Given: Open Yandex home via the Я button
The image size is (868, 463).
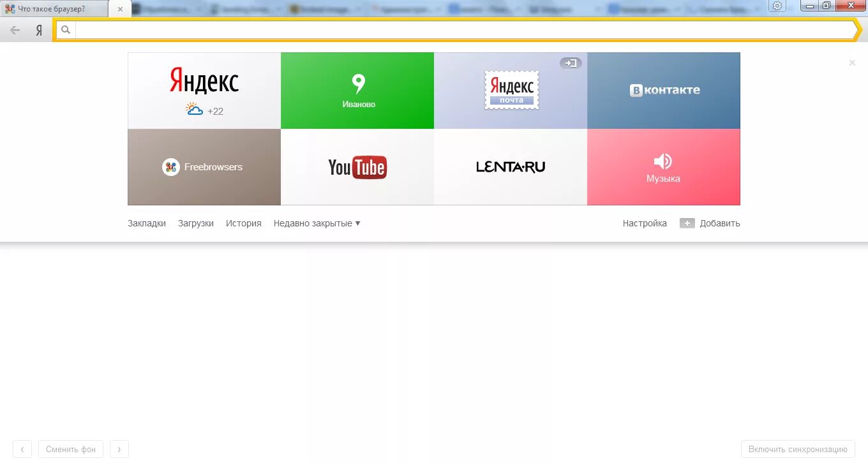Looking at the screenshot, I should coord(39,30).
